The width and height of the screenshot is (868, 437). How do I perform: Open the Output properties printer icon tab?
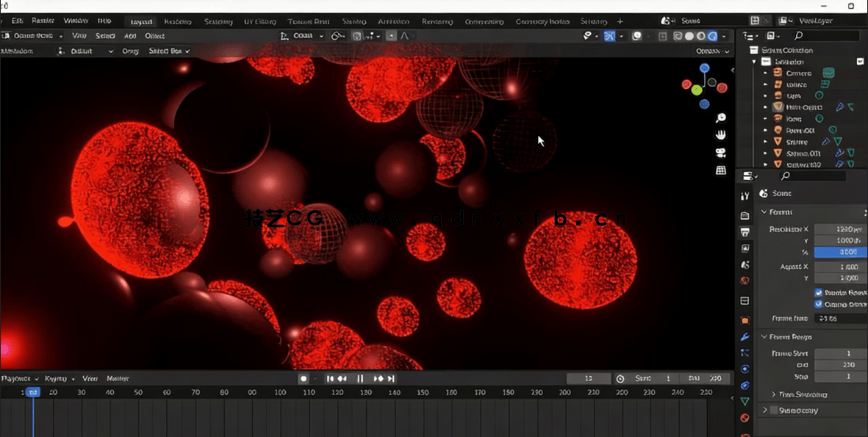(x=745, y=232)
